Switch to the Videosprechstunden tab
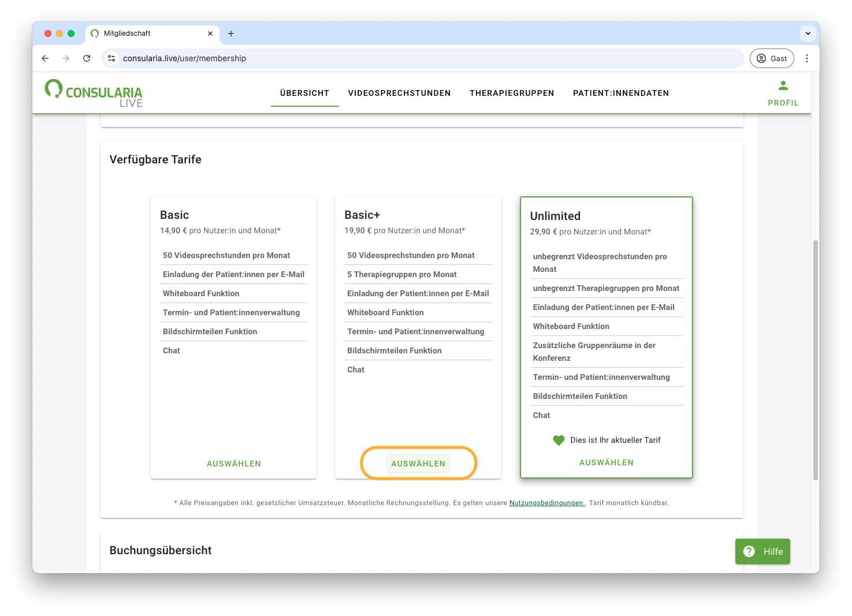 tap(399, 93)
